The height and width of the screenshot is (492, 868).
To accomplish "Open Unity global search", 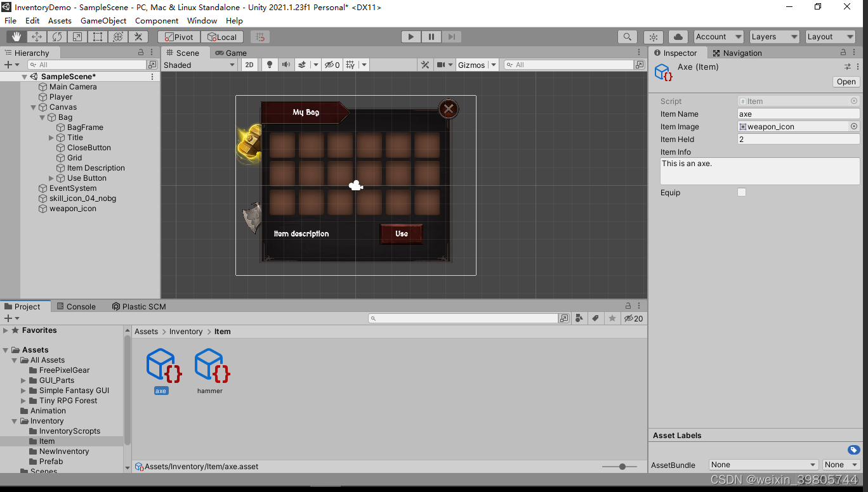I will (x=628, y=37).
